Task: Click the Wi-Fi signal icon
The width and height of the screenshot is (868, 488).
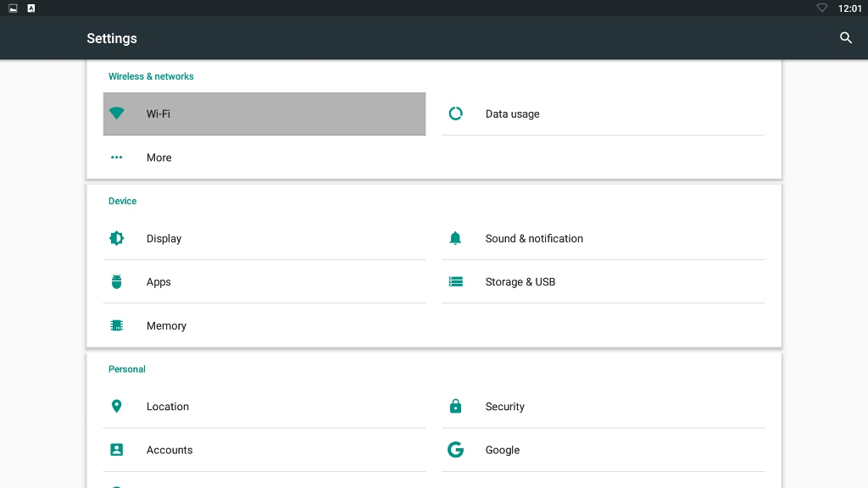Action: click(117, 114)
